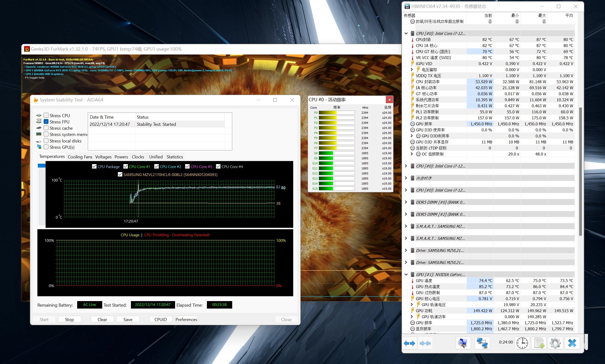This screenshot has height=364, width=605.
Task: Click the HWiNFO collapse columns arrows icon
Action: 425,343
